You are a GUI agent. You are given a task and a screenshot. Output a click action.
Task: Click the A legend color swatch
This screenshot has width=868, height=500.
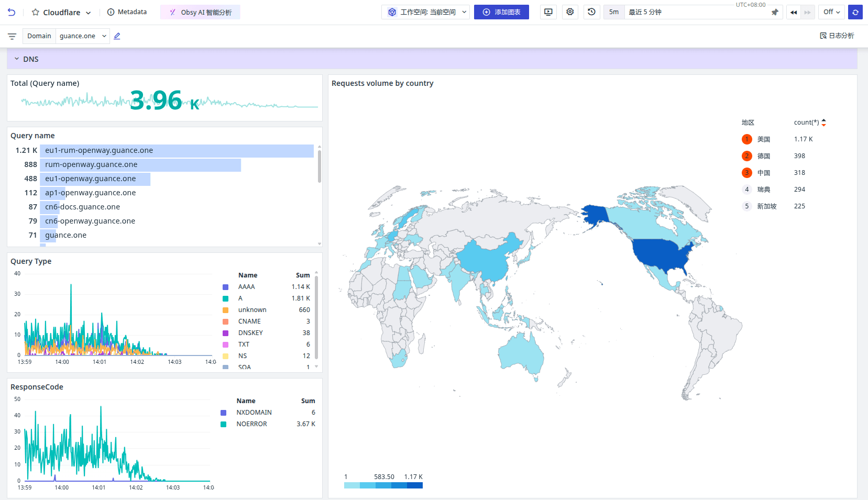click(x=225, y=299)
